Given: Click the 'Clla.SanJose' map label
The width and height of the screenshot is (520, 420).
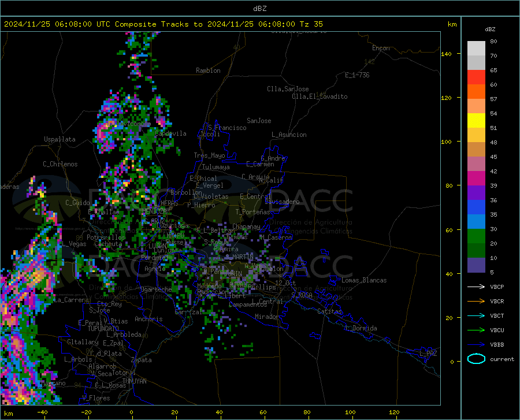Looking at the screenshot, I should tap(288, 89).
